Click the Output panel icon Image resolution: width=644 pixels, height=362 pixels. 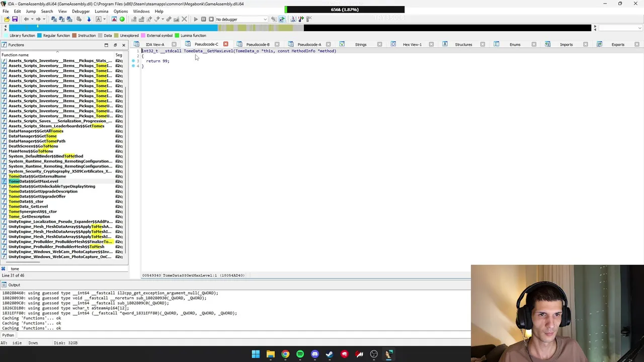pyautogui.click(x=5, y=285)
